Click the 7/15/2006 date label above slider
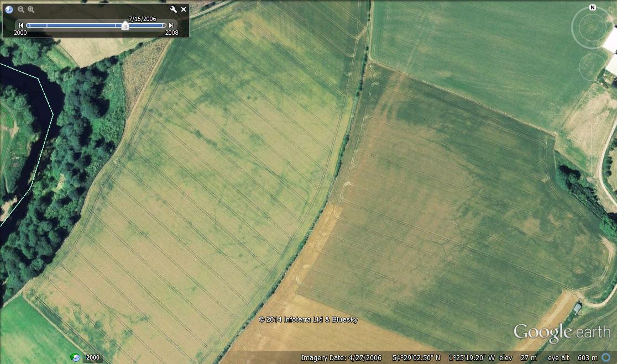Viewport: 617px width, 364px height. (143, 19)
